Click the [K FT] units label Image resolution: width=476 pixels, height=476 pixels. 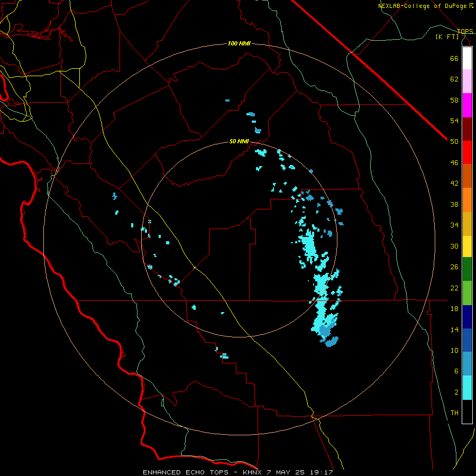[447, 36]
